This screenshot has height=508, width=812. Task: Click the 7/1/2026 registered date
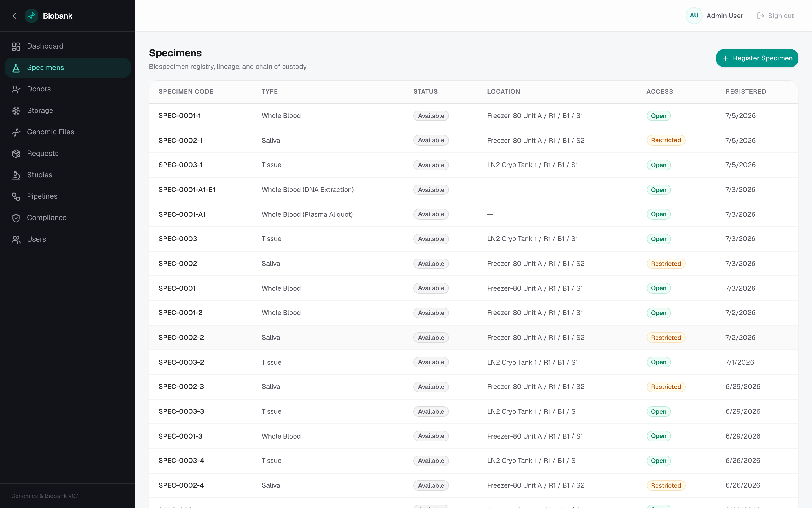tap(740, 362)
